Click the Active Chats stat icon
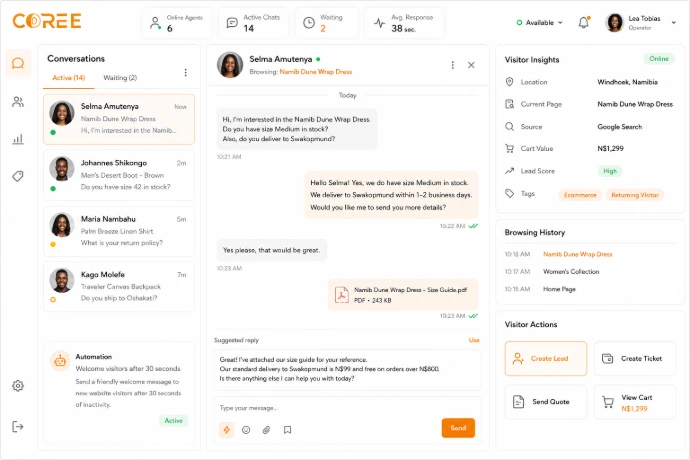The height and width of the screenshot is (460, 690). click(232, 23)
